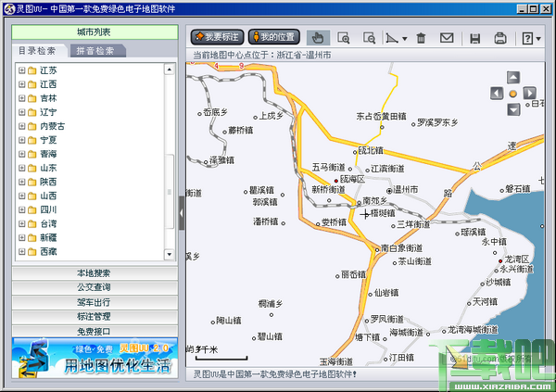This screenshot has height=392, width=556.
Task: Switch to the 拼音检索 tab
Action: pos(95,51)
